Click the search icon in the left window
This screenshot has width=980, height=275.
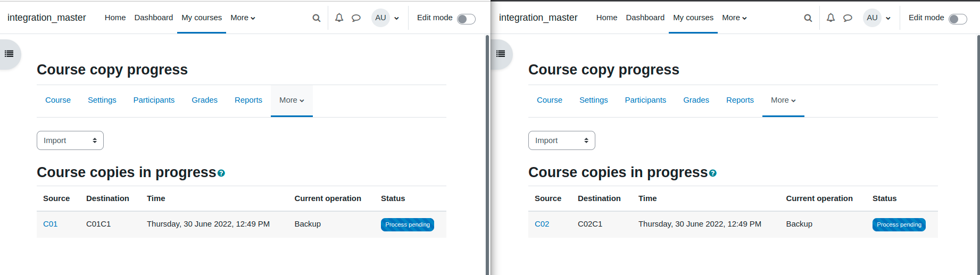click(317, 18)
